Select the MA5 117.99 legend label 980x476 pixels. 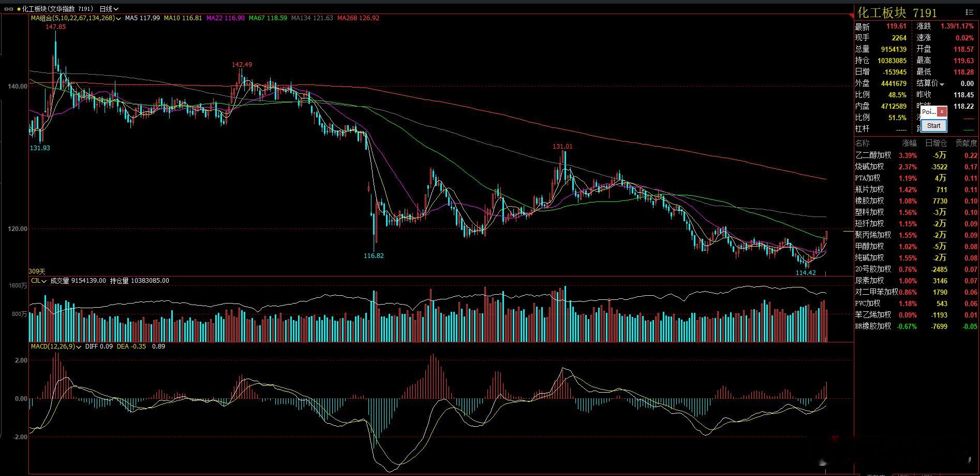tap(142, 18)
